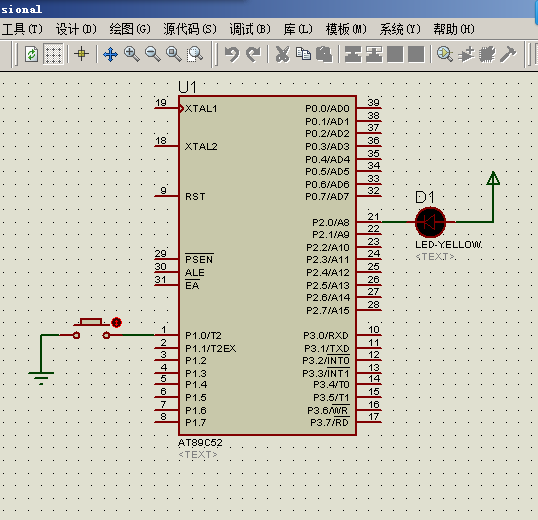Click the Block Move icon

click(x=374, y=54)
